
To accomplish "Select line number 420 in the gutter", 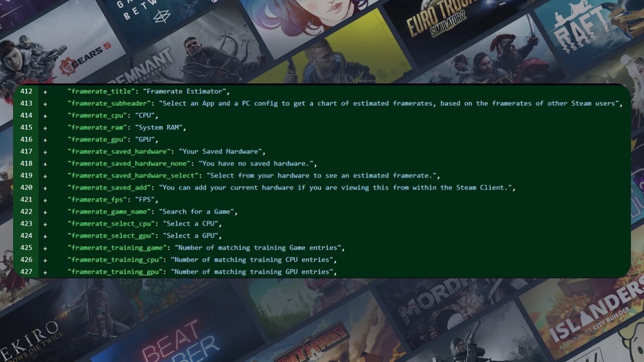I will coord(26,188).
